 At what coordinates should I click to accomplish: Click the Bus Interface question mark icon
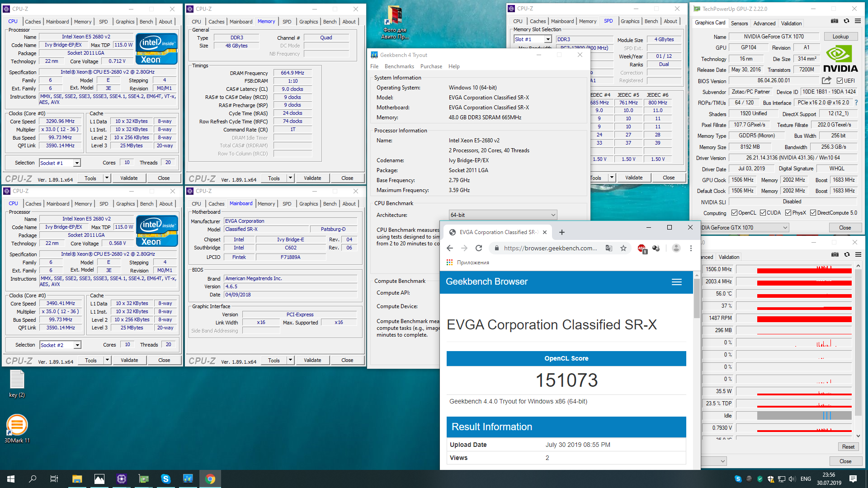(x=856, y=103)
